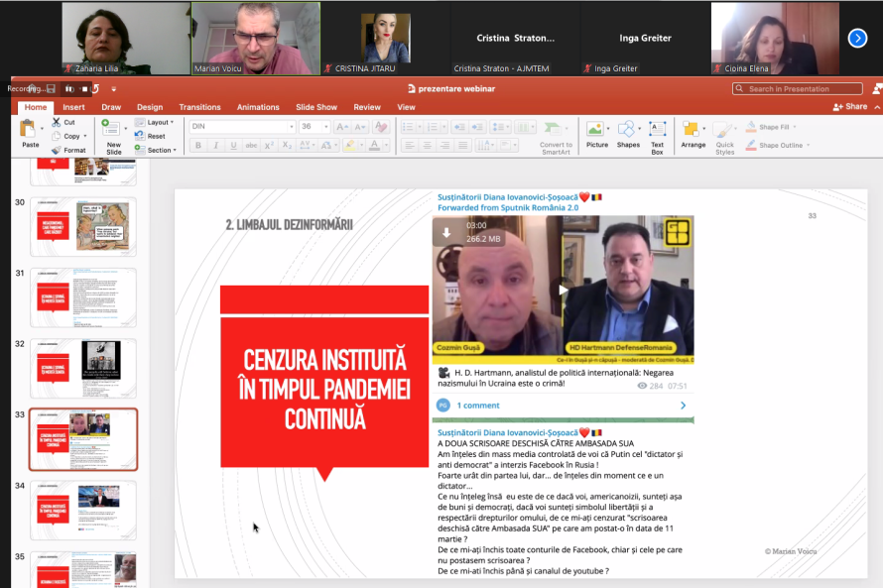The height and width of the screenshot is (588, 883).
Task: Click the Share button
Action: tap(850, 107)
